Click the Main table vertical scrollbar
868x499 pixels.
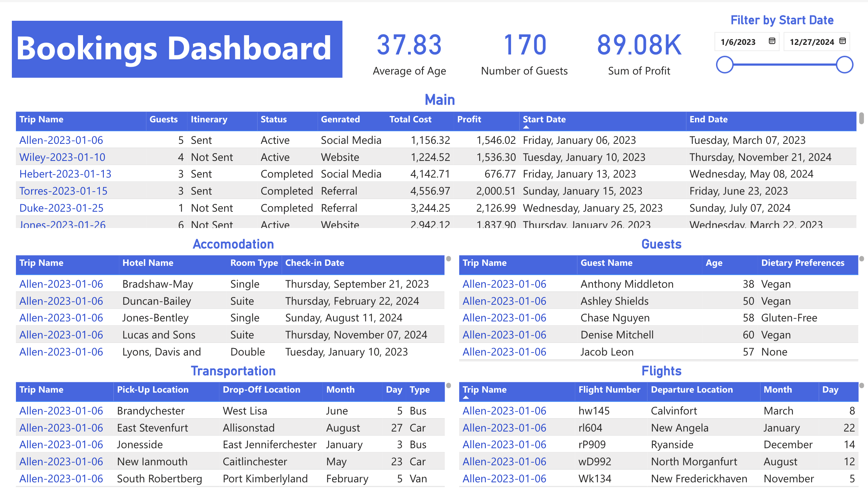pyautogui.click(x=861, y=119)
